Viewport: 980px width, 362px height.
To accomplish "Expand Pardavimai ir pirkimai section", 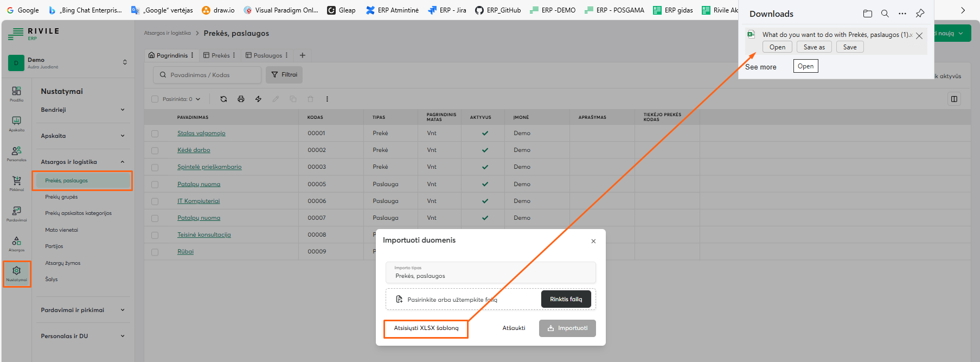I will pos(82,310).
